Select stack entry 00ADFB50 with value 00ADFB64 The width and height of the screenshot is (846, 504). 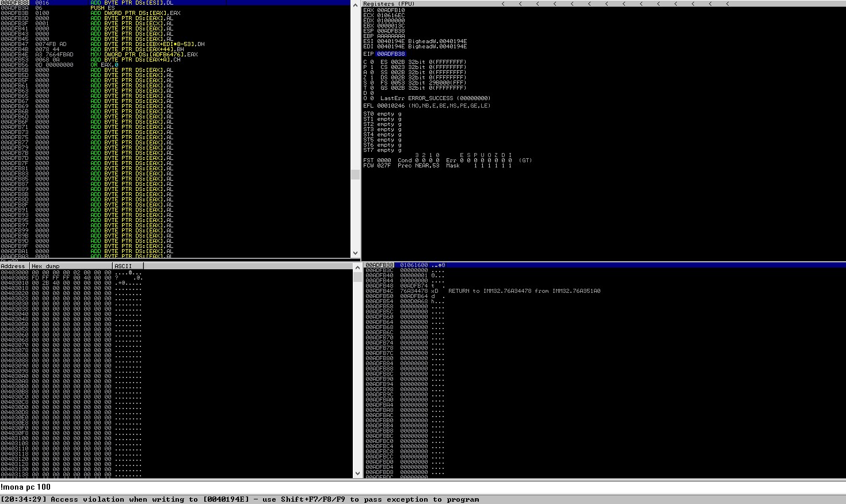(604, 296)
